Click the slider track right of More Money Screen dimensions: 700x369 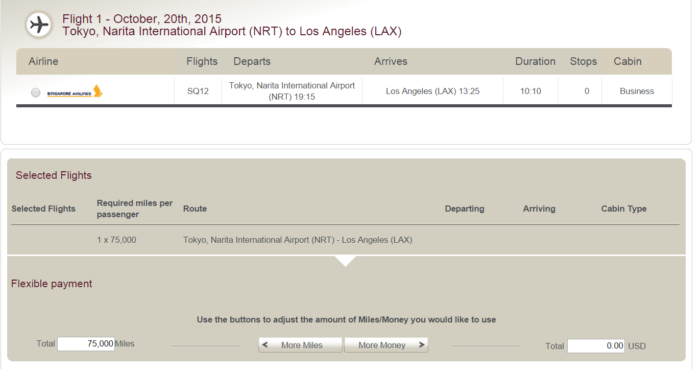coord(486,346)
